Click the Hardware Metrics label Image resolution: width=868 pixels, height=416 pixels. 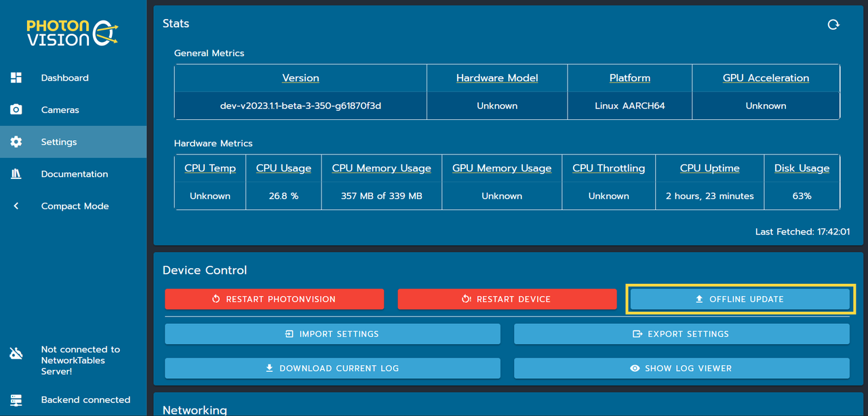214,144
